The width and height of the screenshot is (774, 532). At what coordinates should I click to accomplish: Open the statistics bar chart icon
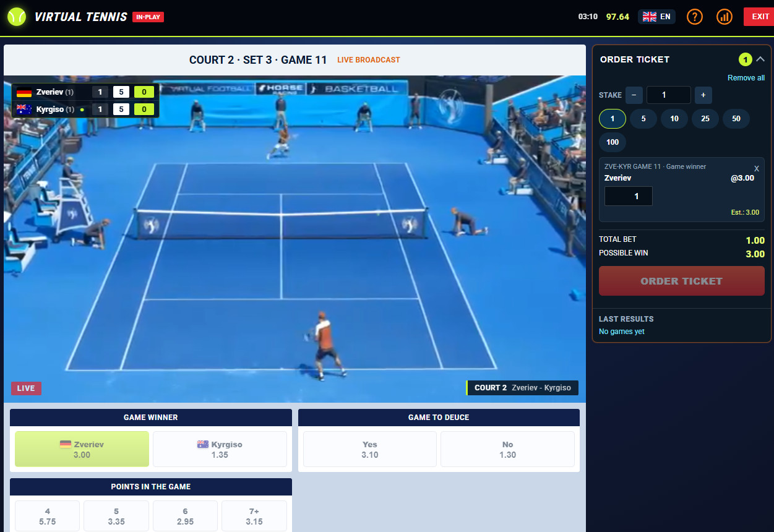[x=725, y=17]
